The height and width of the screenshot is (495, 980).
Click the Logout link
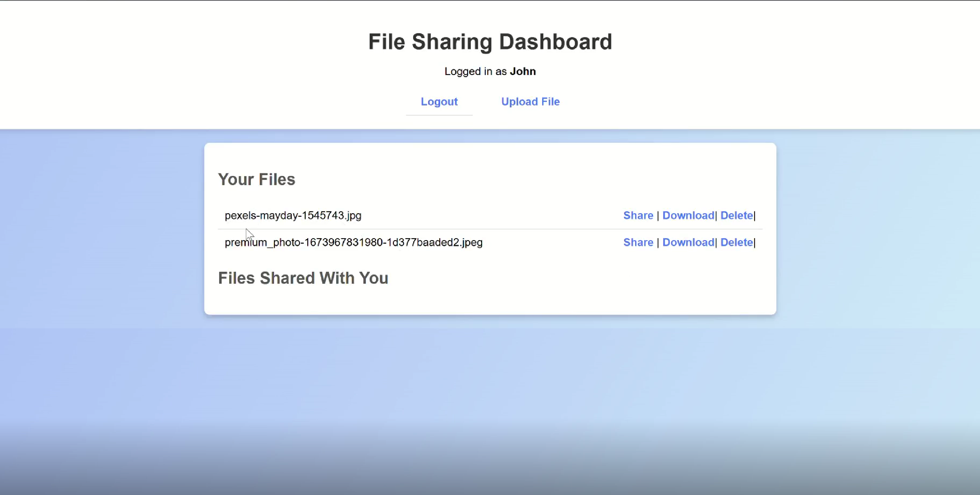point(439,101)
